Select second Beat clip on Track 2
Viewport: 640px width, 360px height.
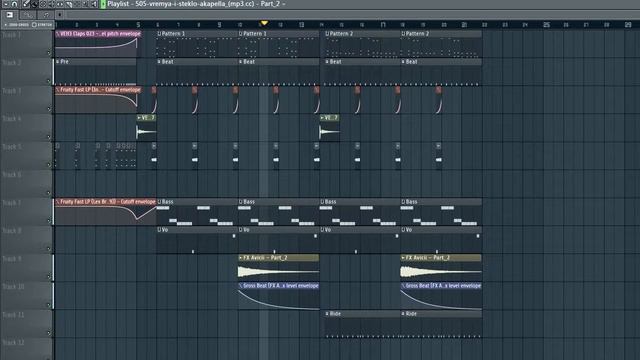(278, 72)
